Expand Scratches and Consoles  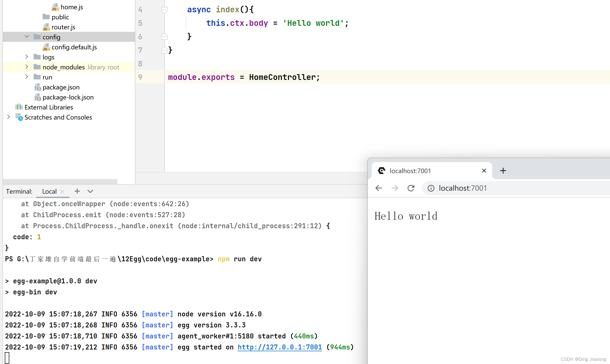[9, 117]
